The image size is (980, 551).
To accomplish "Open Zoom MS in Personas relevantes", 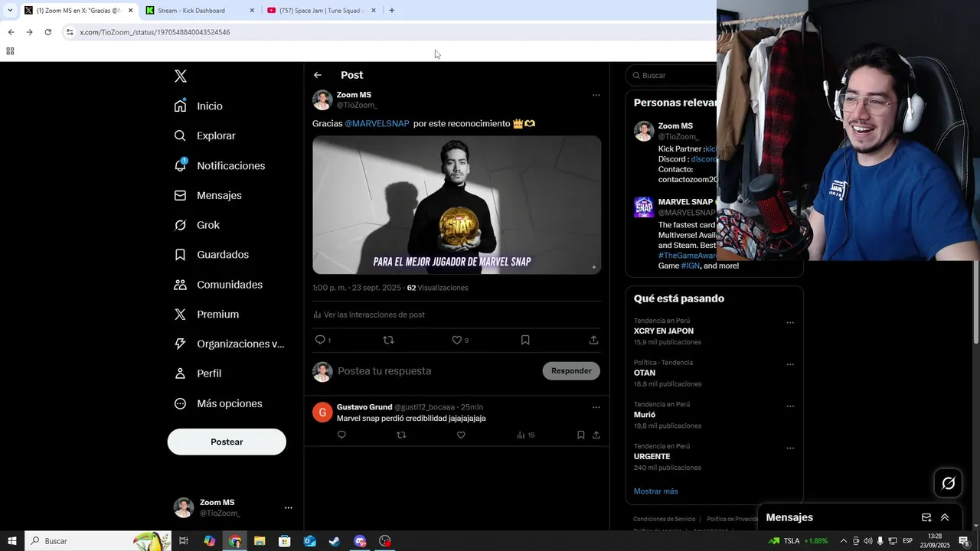I will (675, 126).
